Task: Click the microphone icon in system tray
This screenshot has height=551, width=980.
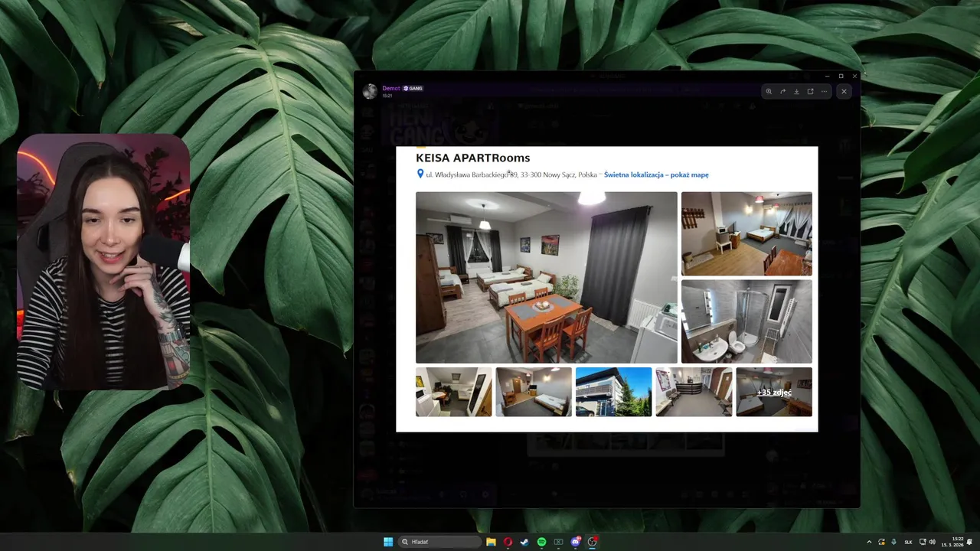Action: (x=893, y=542)
